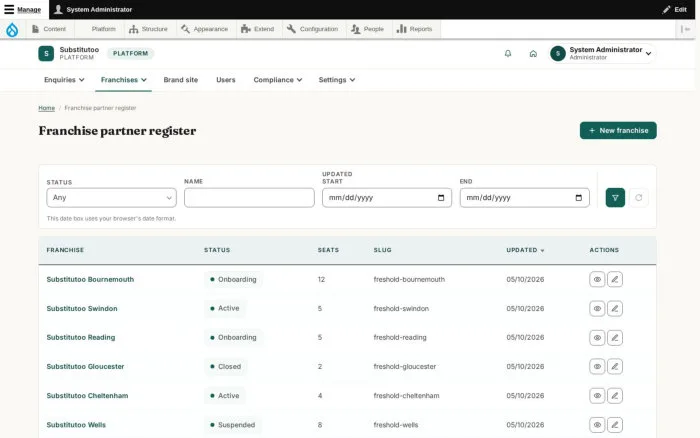The height and width of the screenshot is (438, 700).
Task: Go to Brand site tab
Action: (180, 80)
